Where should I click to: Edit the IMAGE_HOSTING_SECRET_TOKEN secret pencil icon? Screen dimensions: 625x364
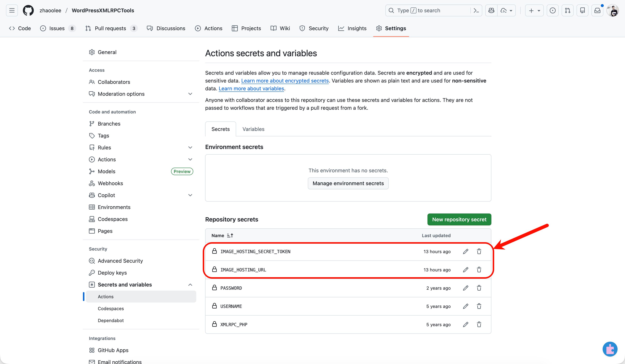tap(465, 251)
